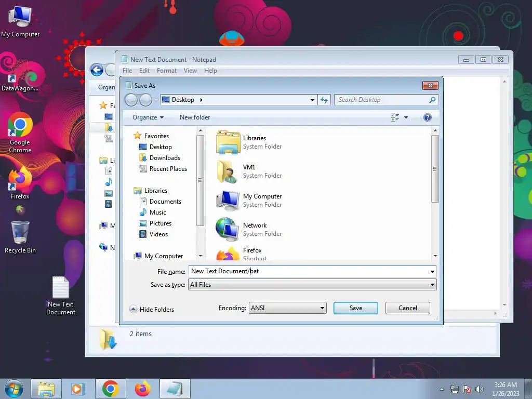
Task: Click the taskbar clock showing 3:26 AM
Action: [505, 389]
